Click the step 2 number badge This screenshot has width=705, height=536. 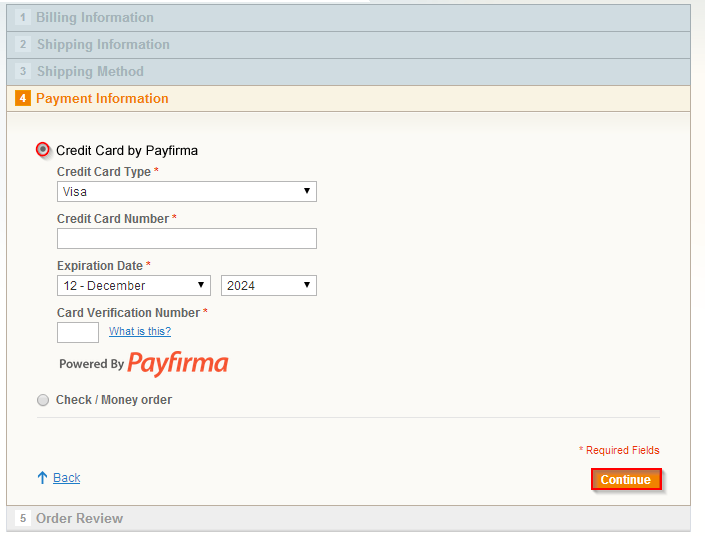[x=23, y=45]
